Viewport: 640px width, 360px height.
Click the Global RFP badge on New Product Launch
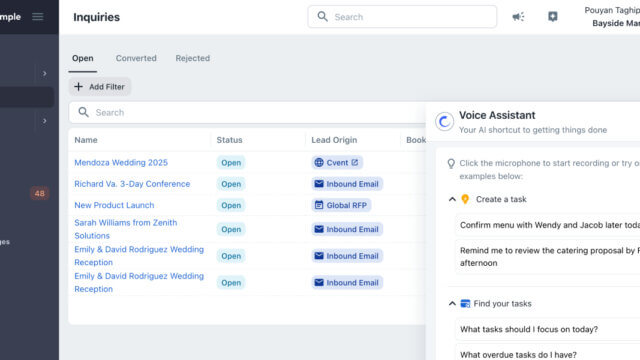(341, 205)
